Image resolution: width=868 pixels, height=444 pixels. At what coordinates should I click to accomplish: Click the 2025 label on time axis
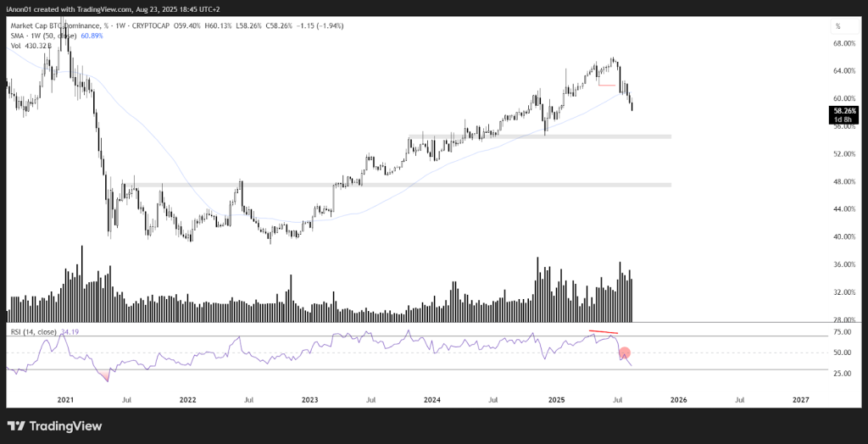click(x=555, y=398)
